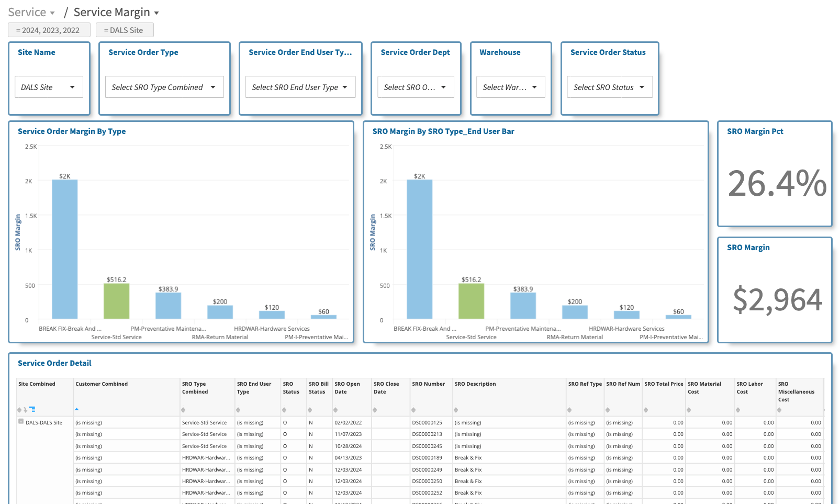Click the blue hierarchy icon under Site Combined
The image size is (840, 504).
32,409
